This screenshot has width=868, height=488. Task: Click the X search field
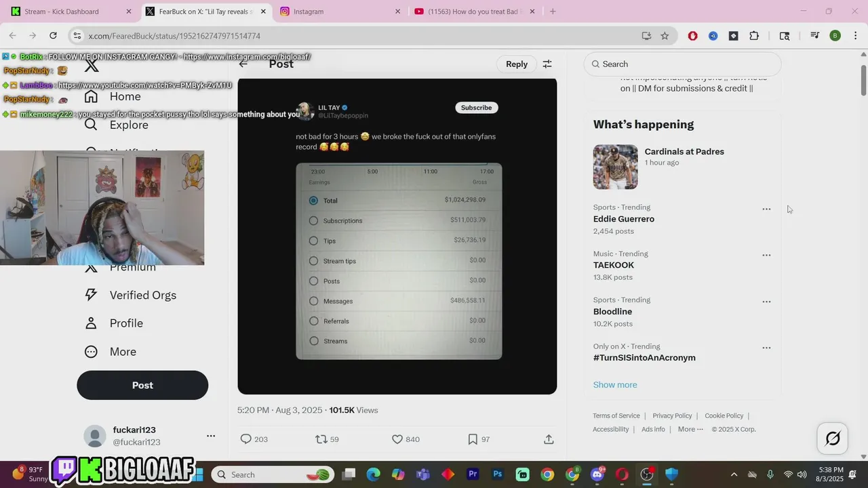click(682, 64)
